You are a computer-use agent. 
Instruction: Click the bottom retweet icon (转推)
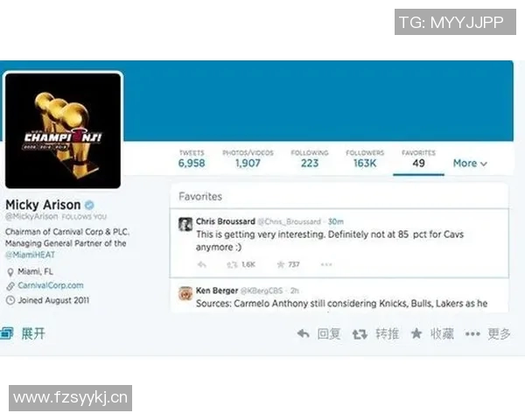[359, 333]
